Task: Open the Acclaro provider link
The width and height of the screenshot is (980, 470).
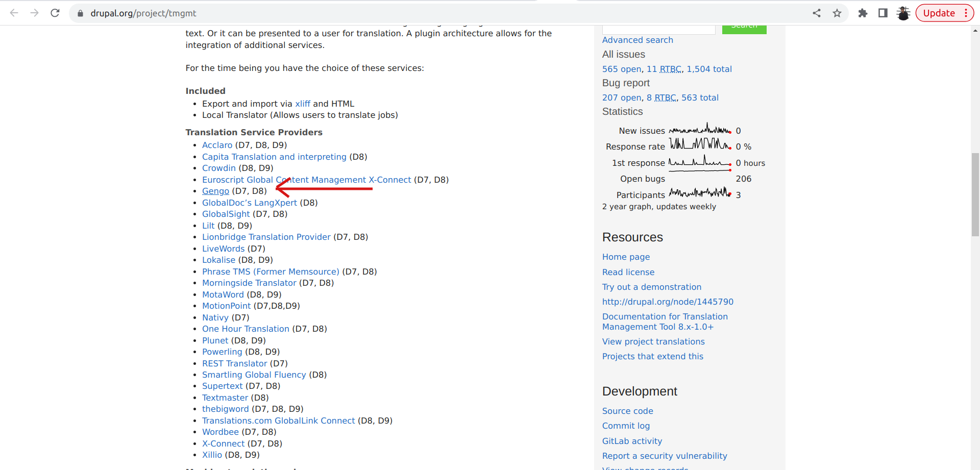Action: pyautogui.click(x=217, y=145)
